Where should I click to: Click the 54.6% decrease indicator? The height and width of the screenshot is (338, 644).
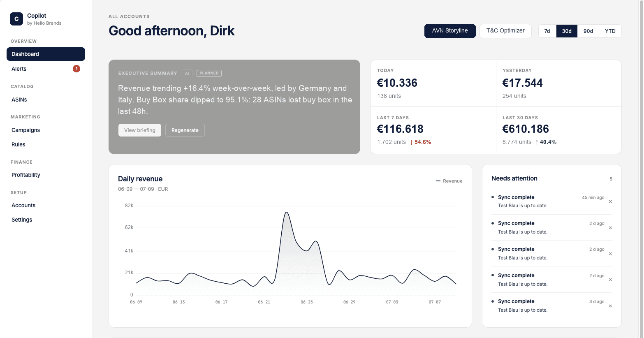(x=420, y=142)
